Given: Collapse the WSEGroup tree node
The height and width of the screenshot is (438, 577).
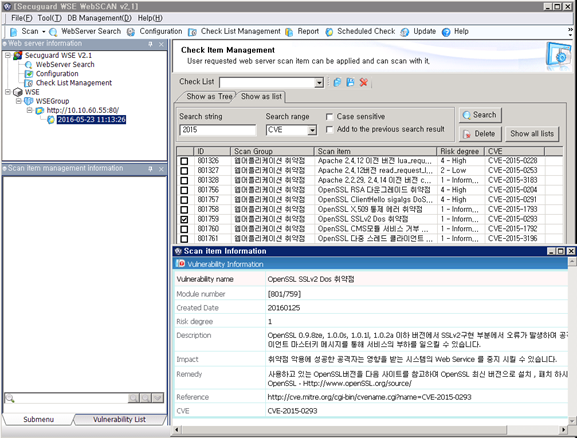Looking at the screenshot, I should coord(19,101).
